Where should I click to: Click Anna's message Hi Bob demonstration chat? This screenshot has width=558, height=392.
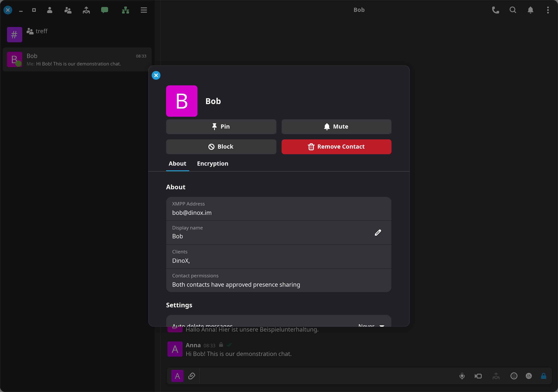(238, 354)
